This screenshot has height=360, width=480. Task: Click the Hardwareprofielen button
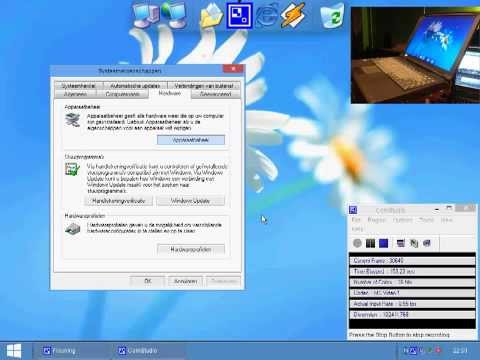point(191,249)
